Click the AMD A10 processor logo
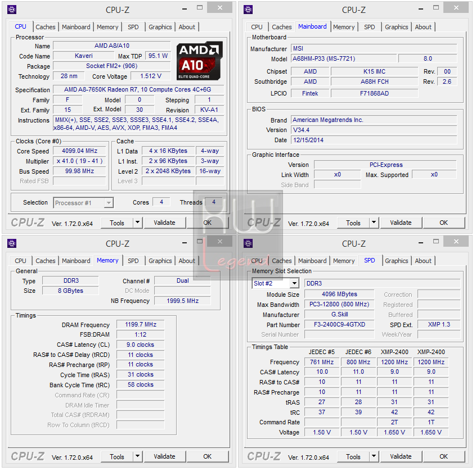 pos(199,61)
